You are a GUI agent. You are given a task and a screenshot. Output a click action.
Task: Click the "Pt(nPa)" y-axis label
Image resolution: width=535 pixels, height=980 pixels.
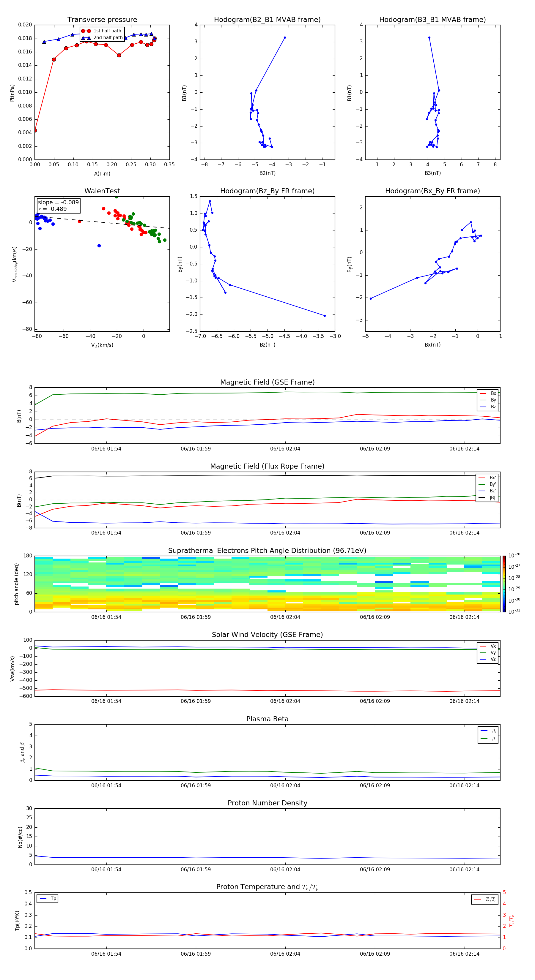point(12,92)
